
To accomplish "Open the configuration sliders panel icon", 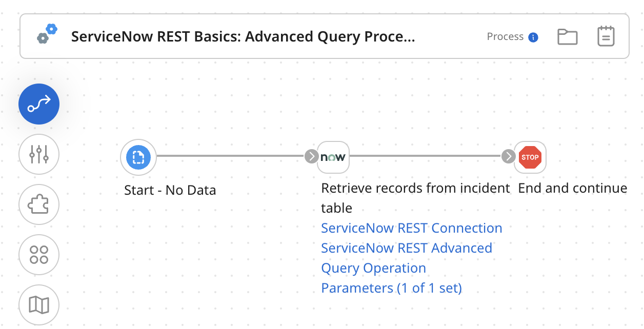I will 38,154.
